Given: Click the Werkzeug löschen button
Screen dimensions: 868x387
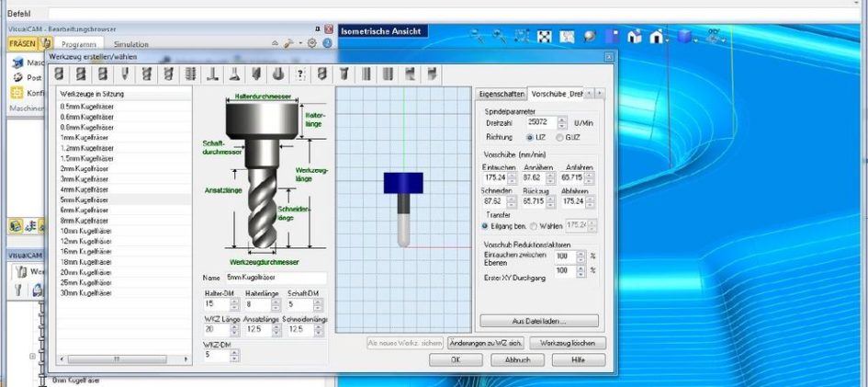Looking at the screenshot, I should pyautogui.click(x=568, y=343).
